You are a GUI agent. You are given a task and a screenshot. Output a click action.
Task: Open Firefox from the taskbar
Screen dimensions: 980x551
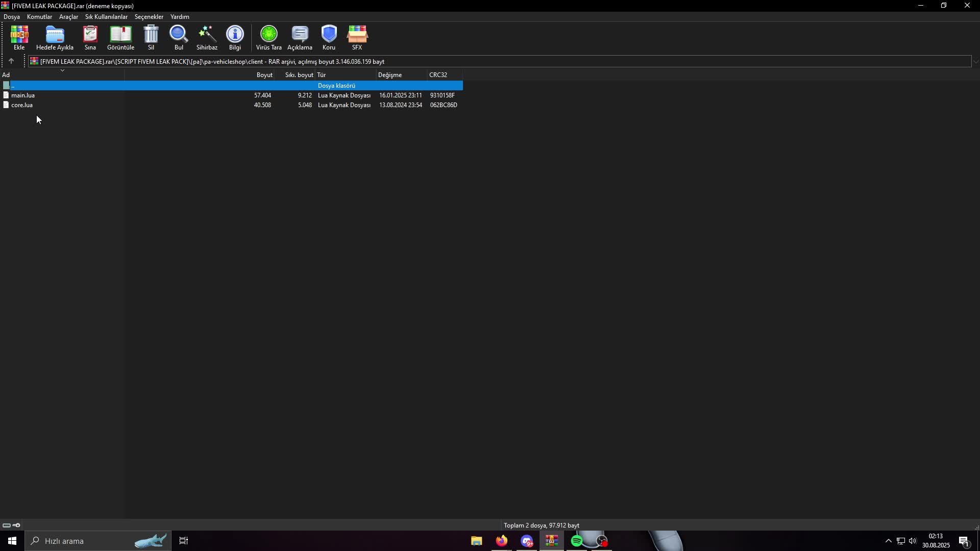[x=502, y=541]
